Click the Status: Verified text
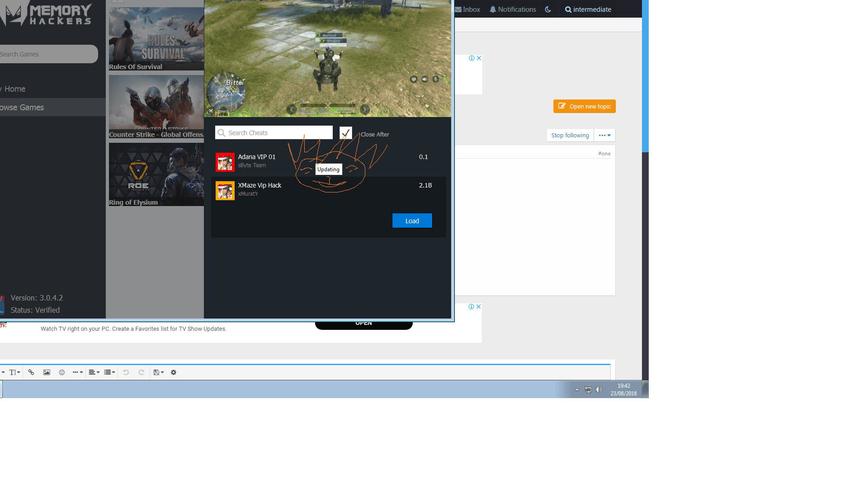 point(35,310)
